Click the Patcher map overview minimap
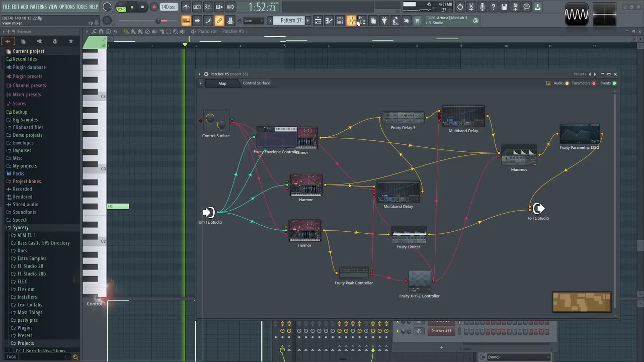 (582, 302)
